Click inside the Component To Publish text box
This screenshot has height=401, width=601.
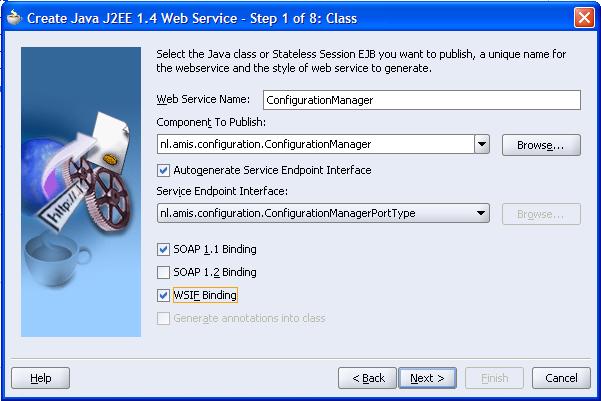[315, 144]
